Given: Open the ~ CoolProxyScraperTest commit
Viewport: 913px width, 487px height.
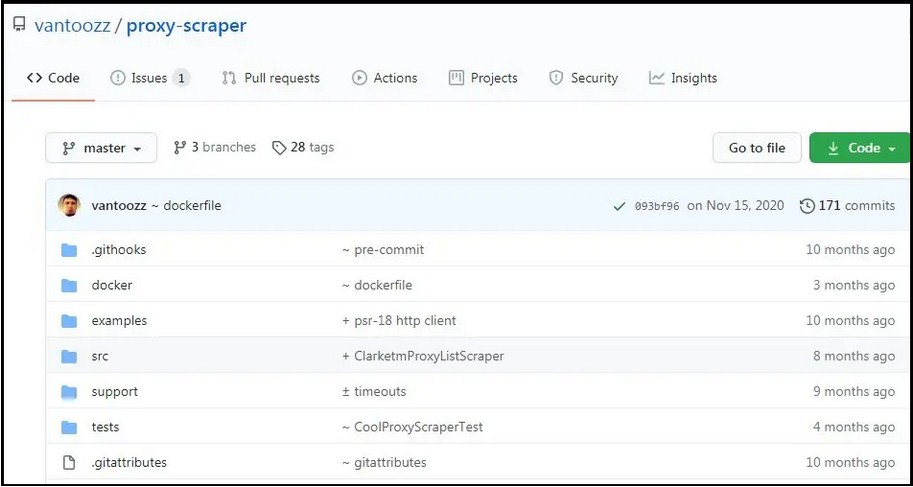Looking at the screenshot, I should point(413,427).
